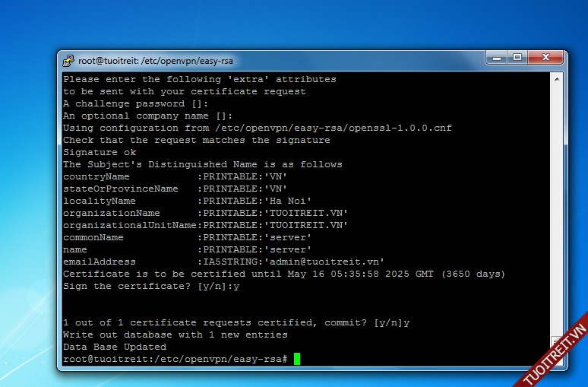The image size is (588, 387).
Task: Click the 'A challenge password' prompt line
Action: 136,103
